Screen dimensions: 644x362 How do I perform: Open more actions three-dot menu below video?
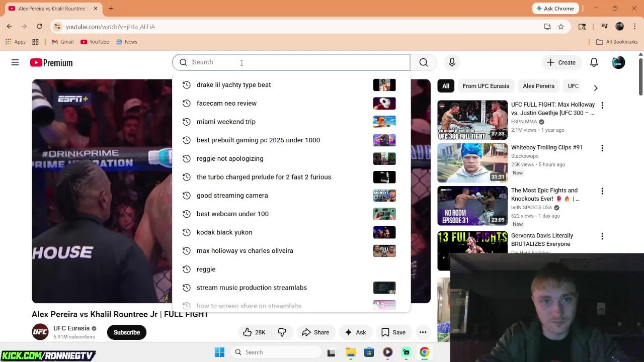(x=423, y=332)
